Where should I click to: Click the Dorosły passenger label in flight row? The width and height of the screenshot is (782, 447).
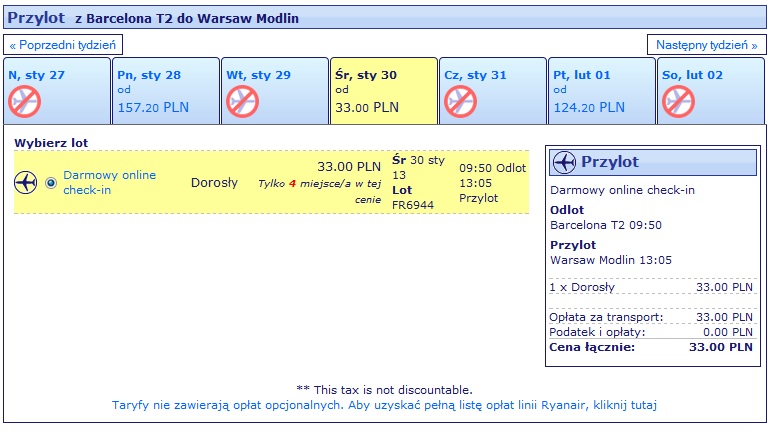point(214,183)
